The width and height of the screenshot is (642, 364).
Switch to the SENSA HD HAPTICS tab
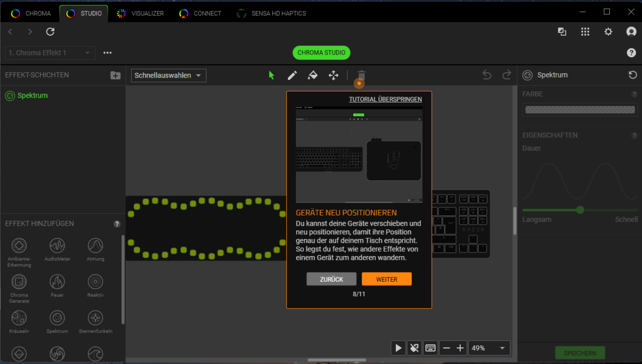[272, 13]
